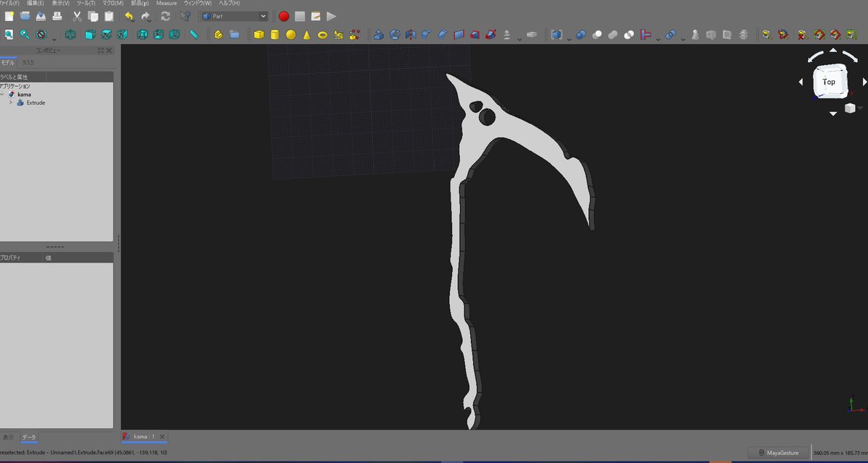Switch to isometric view cube icon
868x463 pixels.
coord(70,34)
